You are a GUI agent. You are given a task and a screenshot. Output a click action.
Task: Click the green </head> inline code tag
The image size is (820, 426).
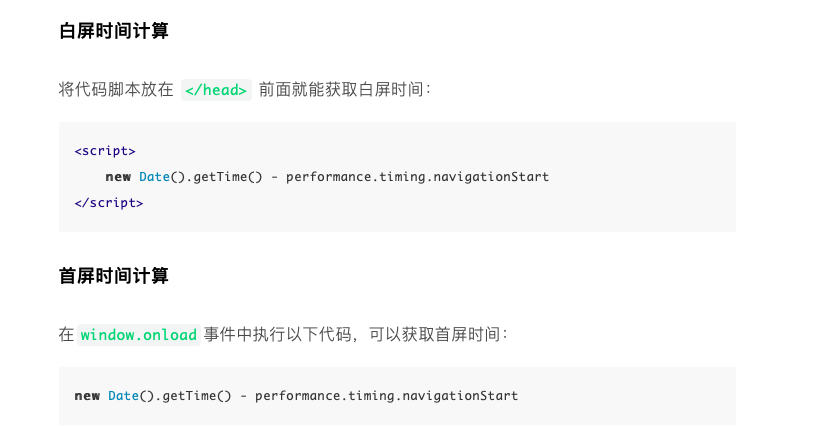coord(216,90)
